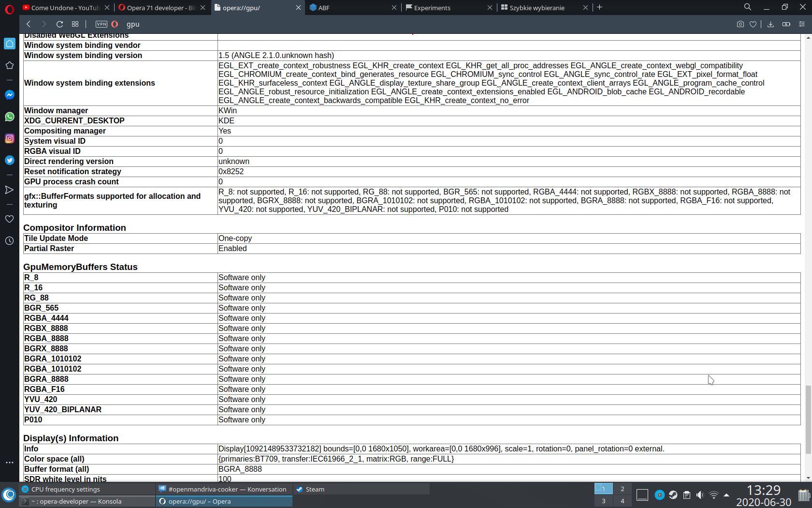Open the application launcher in taskbar
Screen dimensions: 812x508
pos(9,495)
